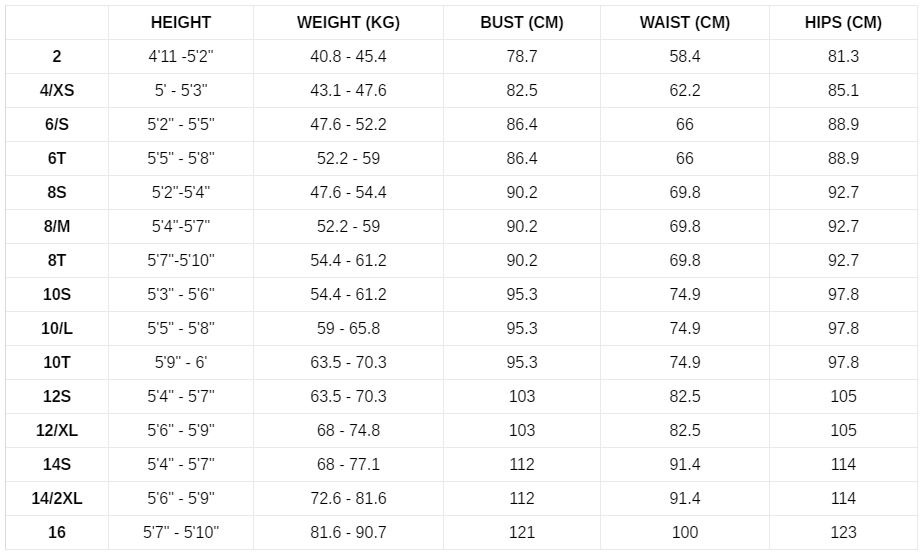Click the 81.6 - 90.7 weight cell
This screenshot has width=924, height=555.
coord(348,533)
